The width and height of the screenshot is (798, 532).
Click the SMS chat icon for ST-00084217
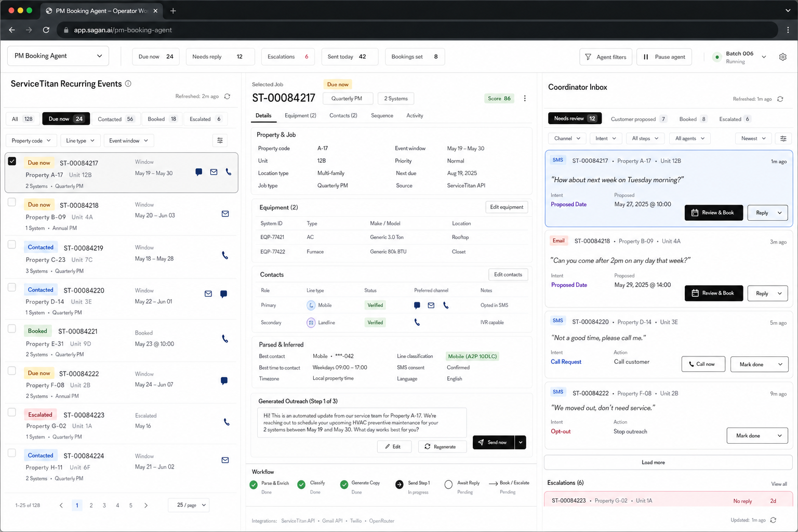pos(198,172)
